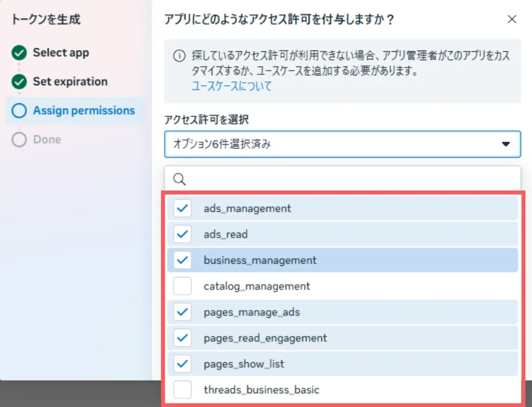Image resolution: width=532 pixels, height=407 pixels.
Task: Select the pages_manage_ads option label
Action: tap(251, 313)
